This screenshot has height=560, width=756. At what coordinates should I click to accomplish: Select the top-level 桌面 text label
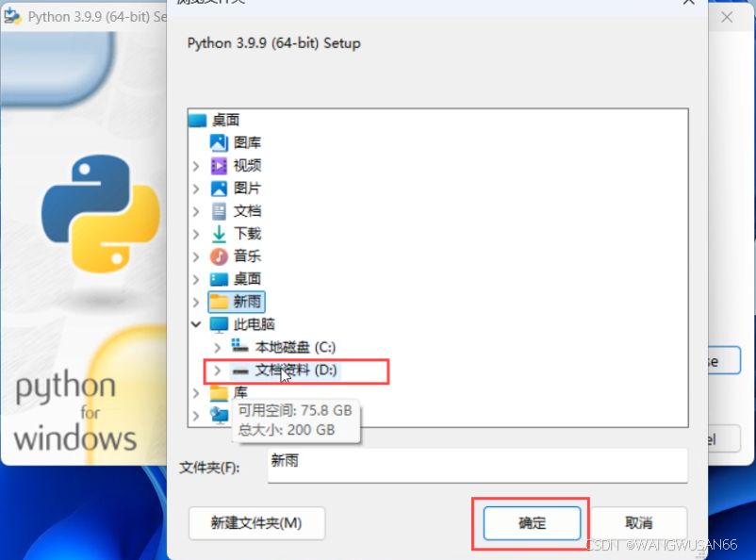point(225,120)
